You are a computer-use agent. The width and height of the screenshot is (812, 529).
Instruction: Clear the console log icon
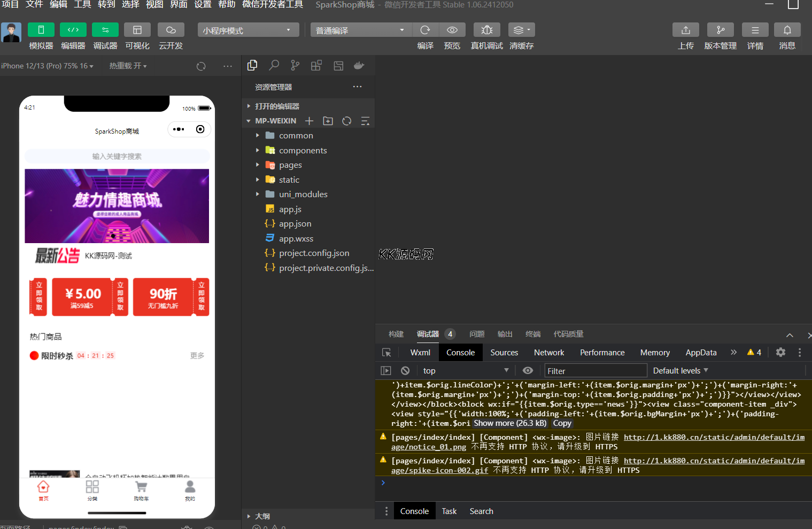tap(405, 371)
